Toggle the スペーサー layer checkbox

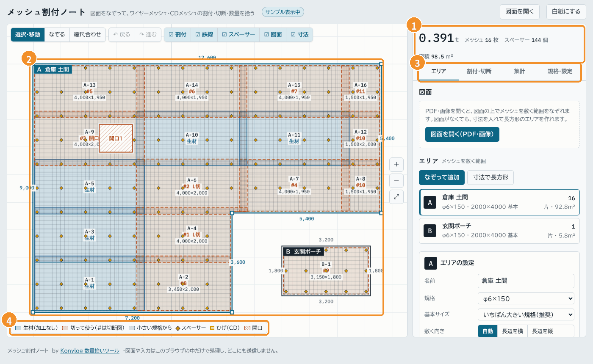(x=238, y=35)
